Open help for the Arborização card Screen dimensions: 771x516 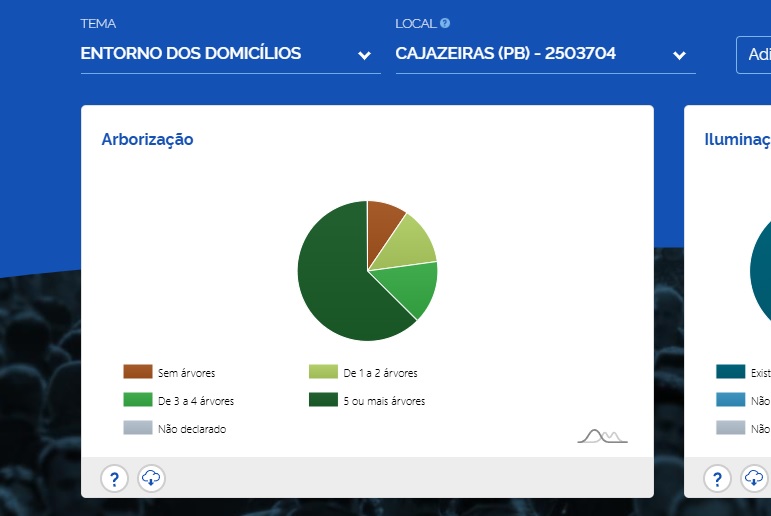115,478
